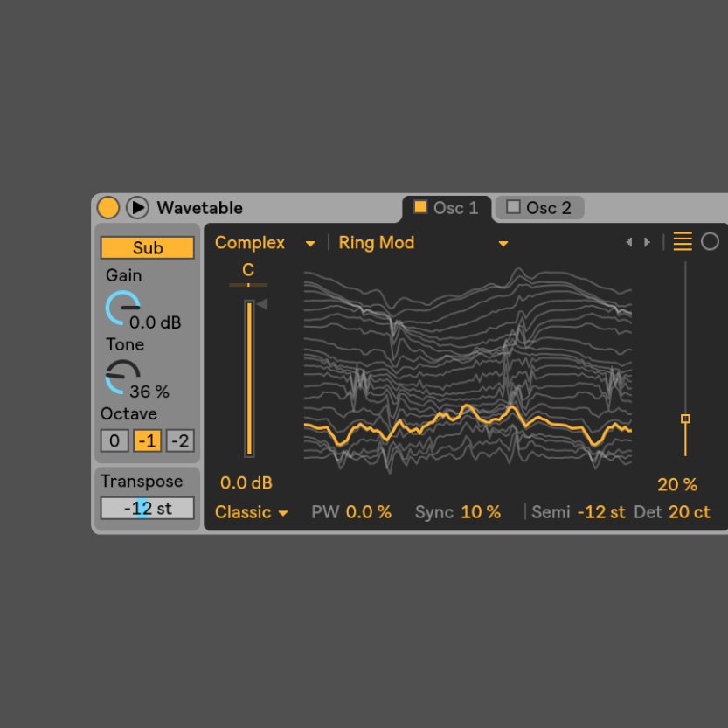Click the wavetable position slider handle
The width and height of the screenshot is (728, 728).
tap(685, 419)
